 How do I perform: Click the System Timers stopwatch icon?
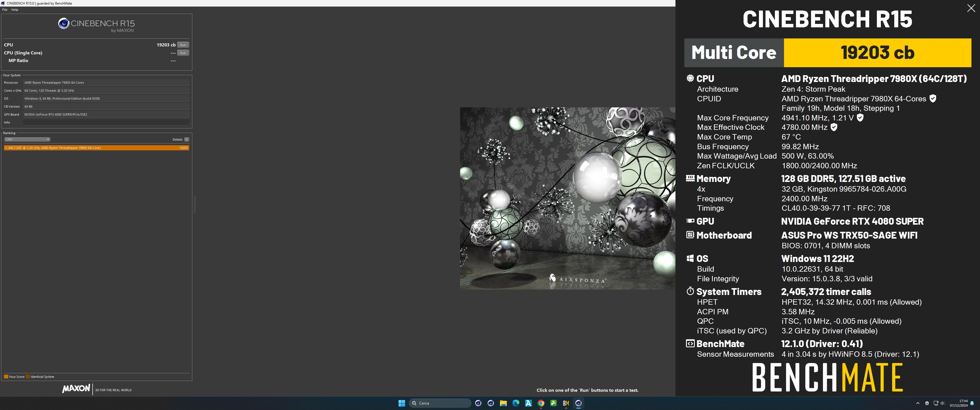tap(690, 291)
